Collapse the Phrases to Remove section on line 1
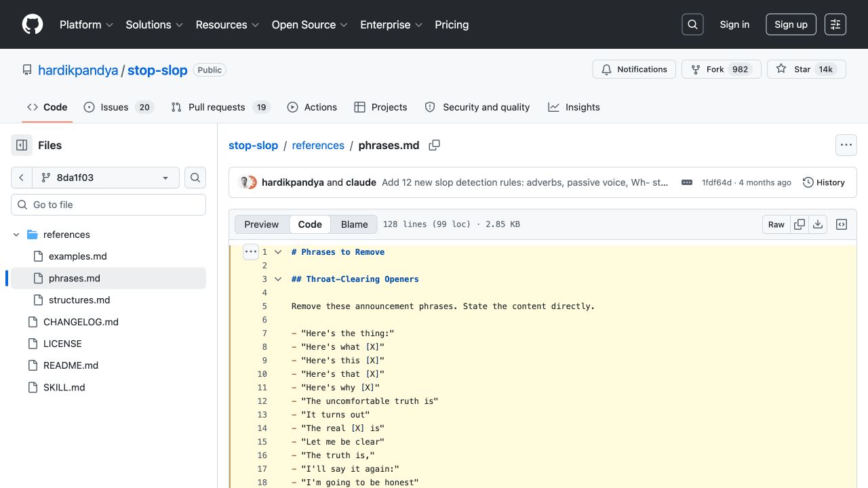Viewport: 868px width, 488px height. click(x=277, y=251)
